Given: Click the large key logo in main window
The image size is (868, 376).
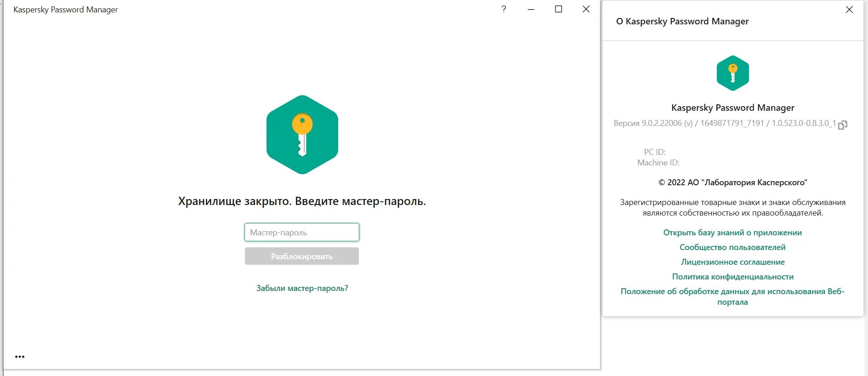Looking at the screenshot, I should [x=302, y=135].
